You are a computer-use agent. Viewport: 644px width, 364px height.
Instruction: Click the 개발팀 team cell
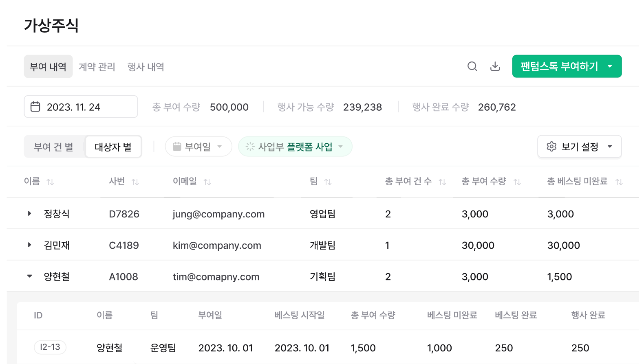322,245
